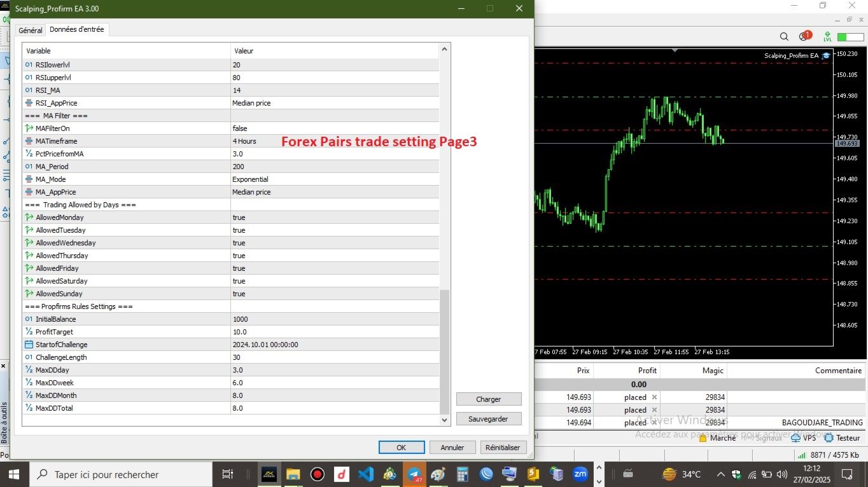Open the Testeur icon in the toolbox
This screenshot has width=868, height=487.
click(828, 437)
